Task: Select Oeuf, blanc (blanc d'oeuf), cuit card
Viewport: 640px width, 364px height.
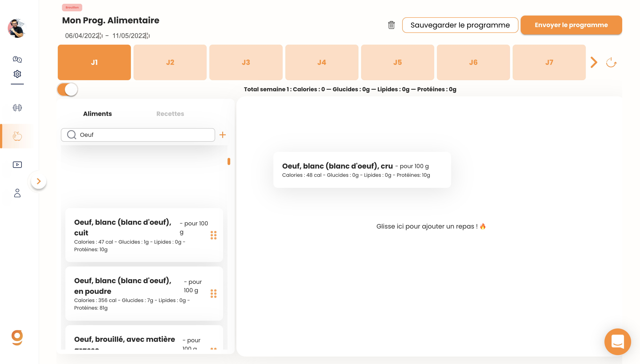Action: pyautogui.click(x=144, y=235)
